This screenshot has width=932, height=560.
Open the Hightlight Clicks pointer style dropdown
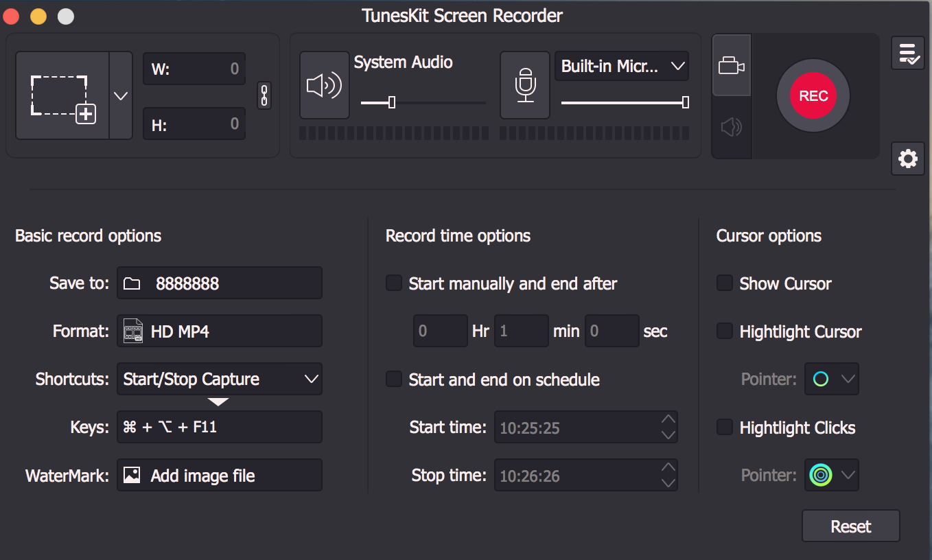(832, 475)
